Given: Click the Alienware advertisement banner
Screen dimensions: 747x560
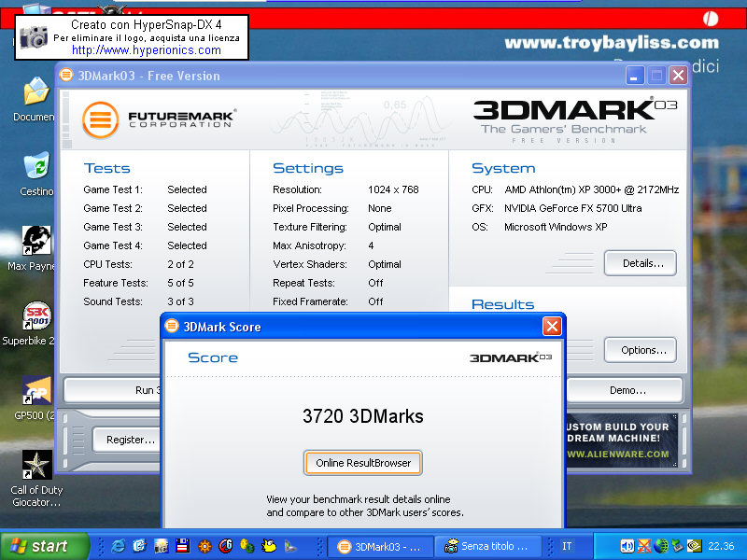Looking at the screenshot, I should (x=621, y=440).
